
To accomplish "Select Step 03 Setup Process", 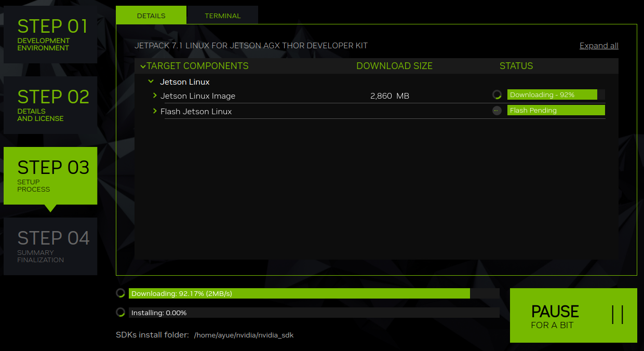I will click(50, 176).
